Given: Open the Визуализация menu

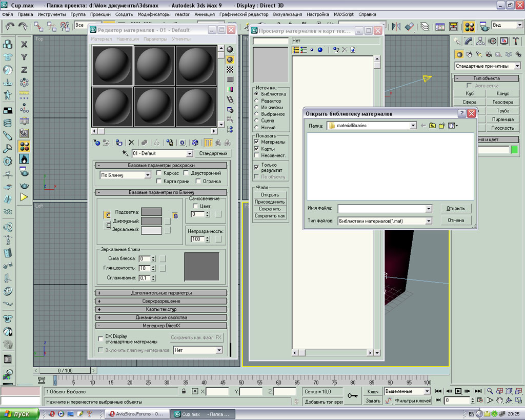Looking at the screenshot, I should (x=287, y=14).
